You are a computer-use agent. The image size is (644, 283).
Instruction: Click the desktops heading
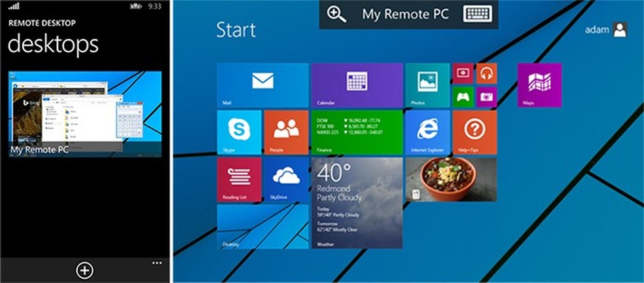tap(53, 44)
